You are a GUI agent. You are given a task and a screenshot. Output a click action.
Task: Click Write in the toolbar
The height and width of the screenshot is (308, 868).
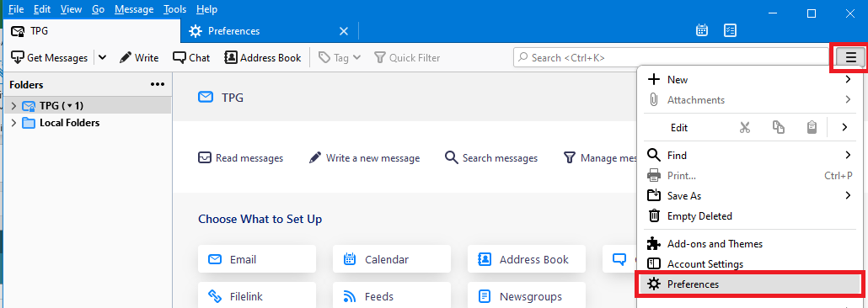pos(139,57)
